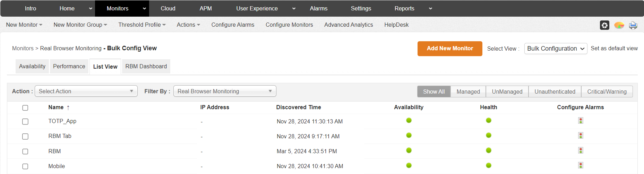Open Configure Alarms icon for TOTP_App
644x174 pixels.
coord(581,121)
